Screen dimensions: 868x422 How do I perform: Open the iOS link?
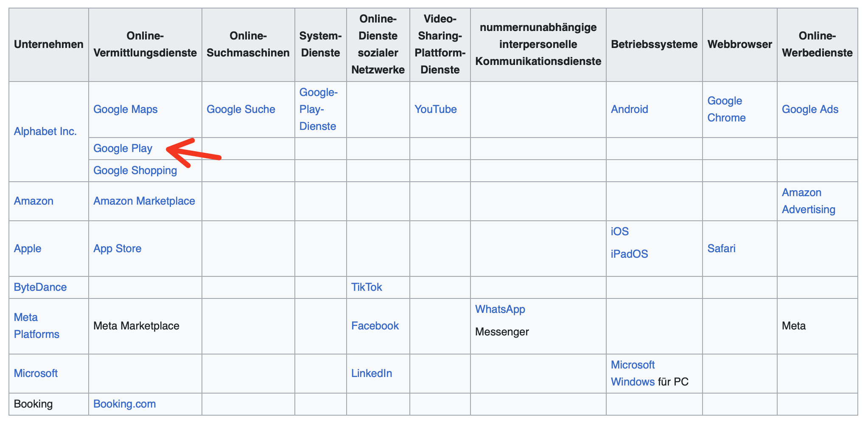coord(619,232)
